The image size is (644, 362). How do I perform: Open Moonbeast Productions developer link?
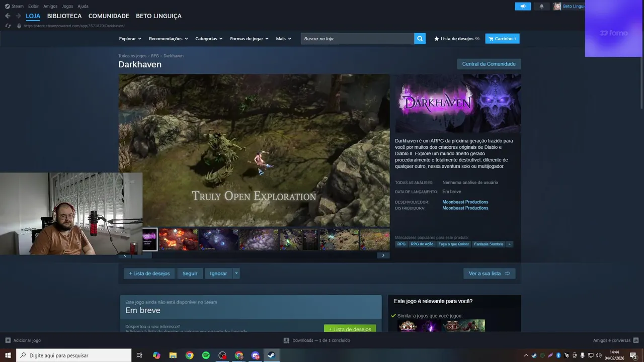pyautogui.click(x=465, y=202)
